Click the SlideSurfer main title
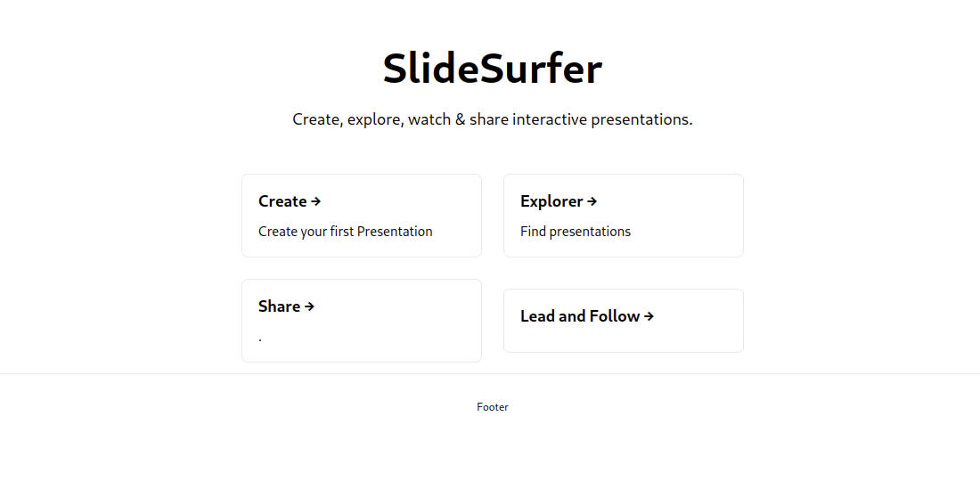This screenshot has height=490, width=980. tap(492, 69)
